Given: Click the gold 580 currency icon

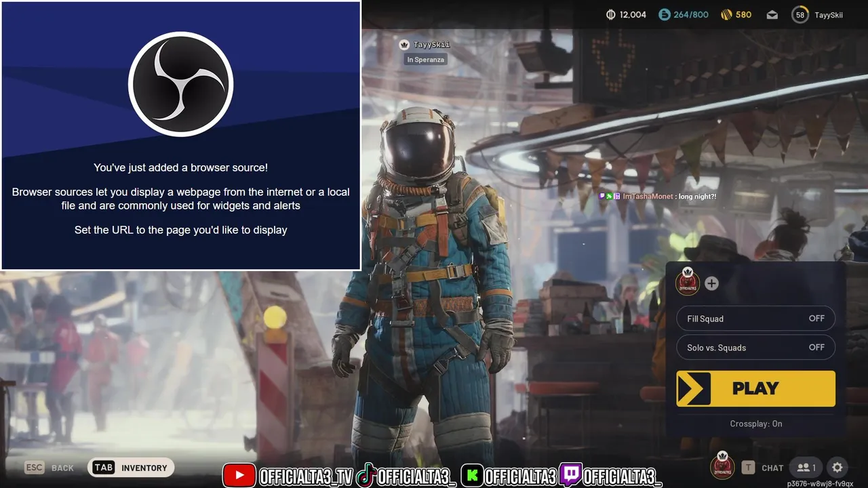Looking at the screenshot, I should pos(726,14).
